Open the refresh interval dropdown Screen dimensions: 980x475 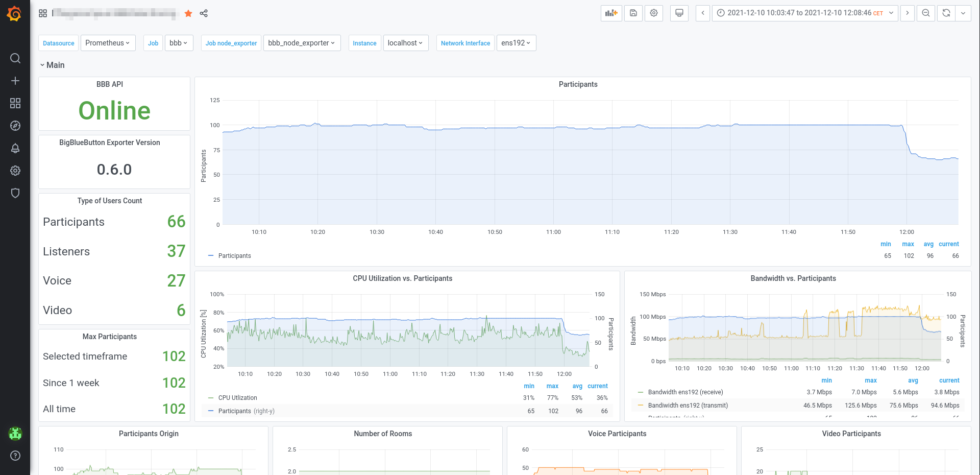[963, 13]
